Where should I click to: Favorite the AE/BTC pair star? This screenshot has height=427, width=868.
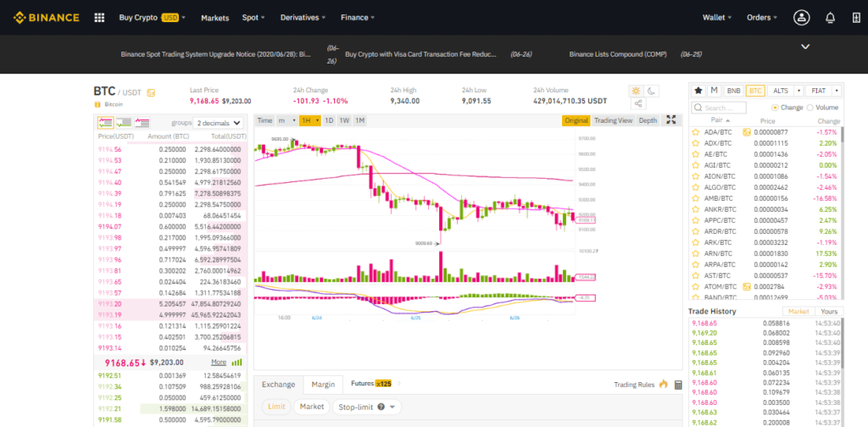coord(695,154)
